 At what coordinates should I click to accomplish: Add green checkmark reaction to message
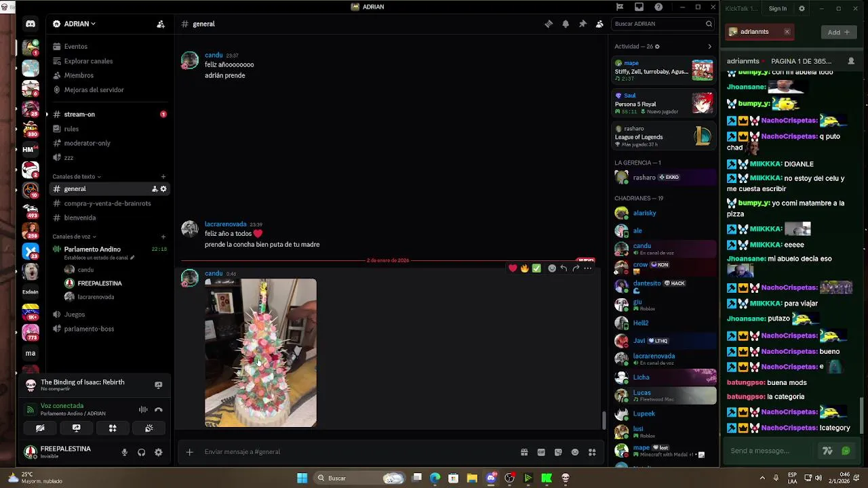536,268
